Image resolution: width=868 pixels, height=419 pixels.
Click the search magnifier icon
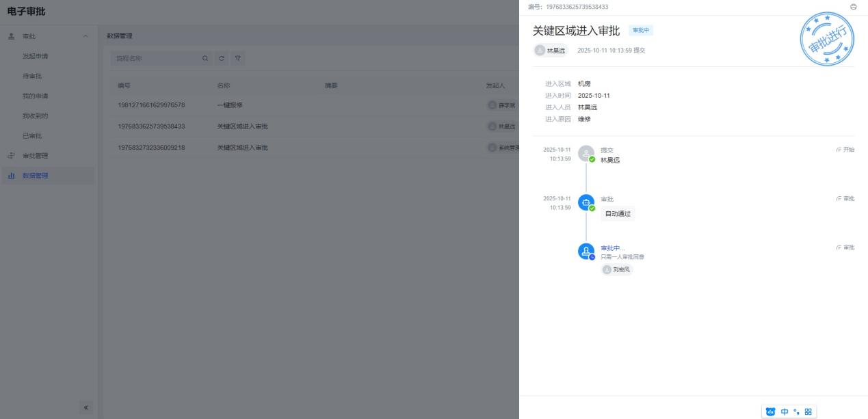205,59
